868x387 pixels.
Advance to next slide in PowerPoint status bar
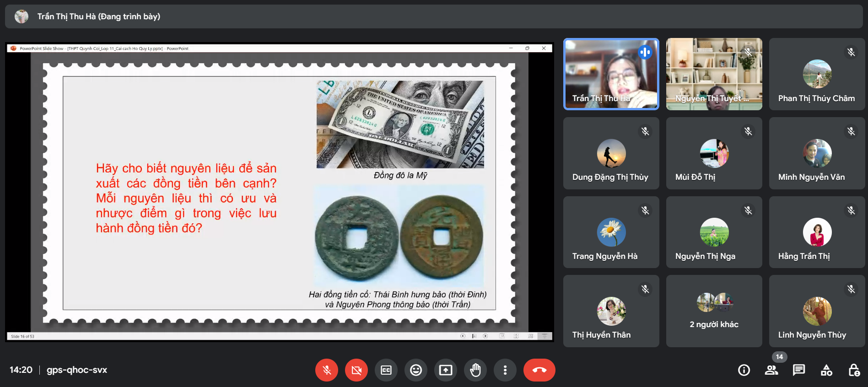click(x=485, y=336)
